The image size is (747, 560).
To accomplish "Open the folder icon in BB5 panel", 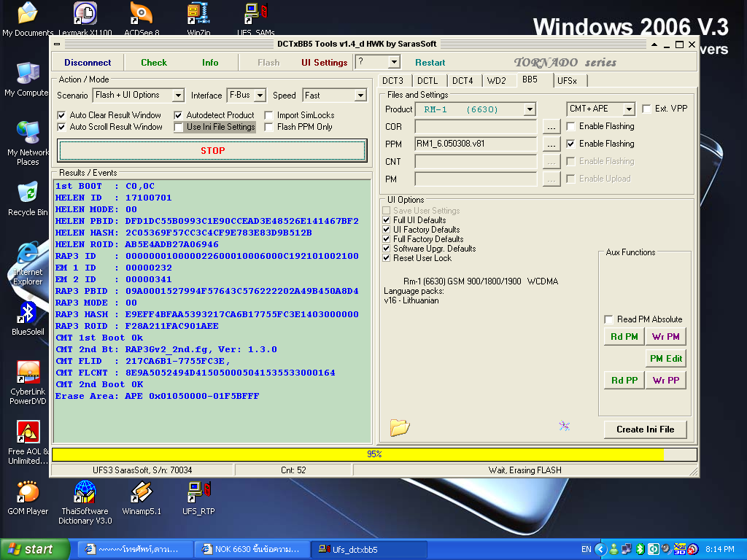I will (x=399, y=427).
